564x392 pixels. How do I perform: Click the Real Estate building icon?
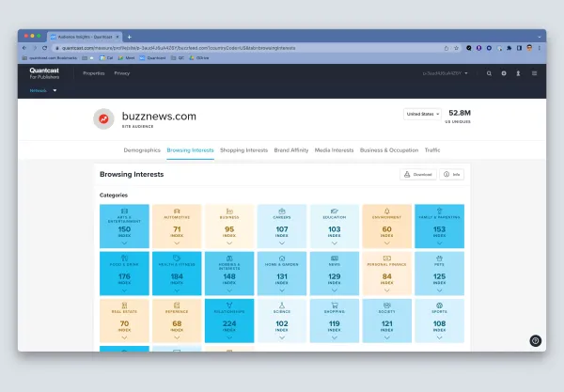(124, 306)
